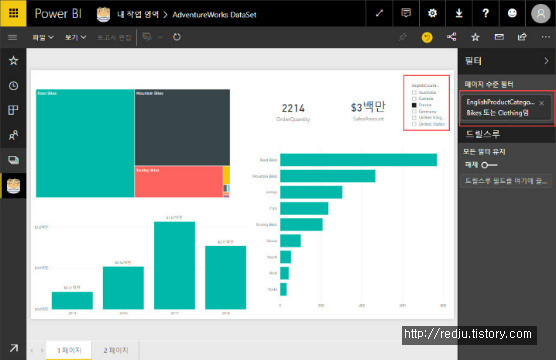Screen dimensions: 556x360
Task: Check the Australia slicer checkbox
Action: tap(414, 93)
